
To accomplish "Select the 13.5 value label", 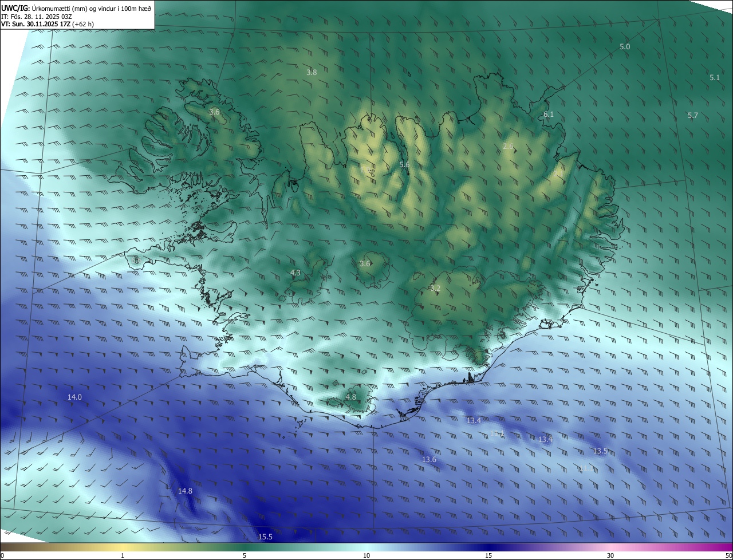I will 600,451.
